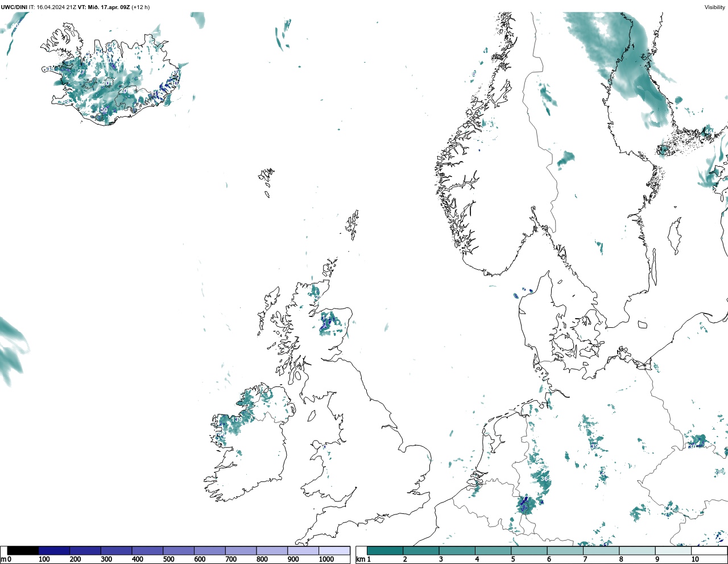Select the darkest teal 1–2 km swatch
The height and width of the screenshot is (564, 728).
tap(385, 551)
